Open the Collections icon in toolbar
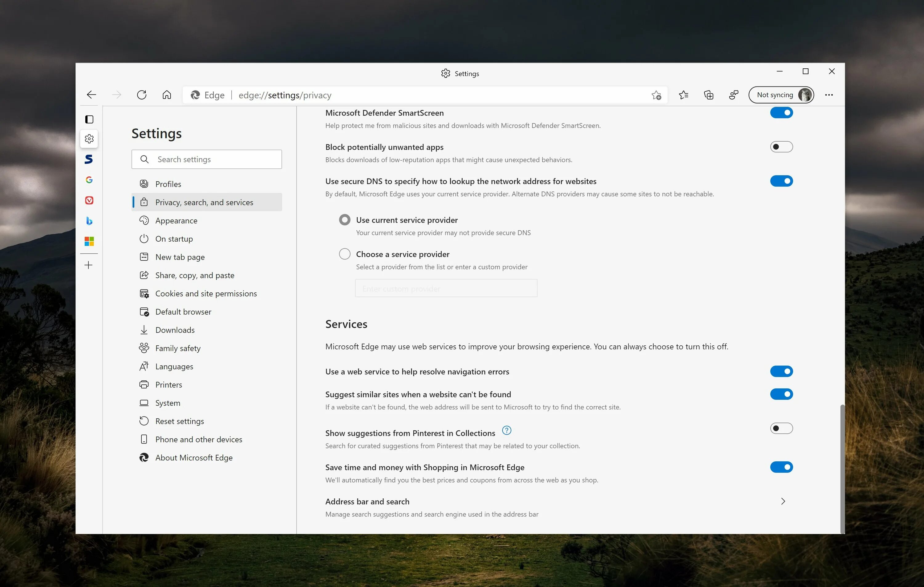 click(708, 95)
